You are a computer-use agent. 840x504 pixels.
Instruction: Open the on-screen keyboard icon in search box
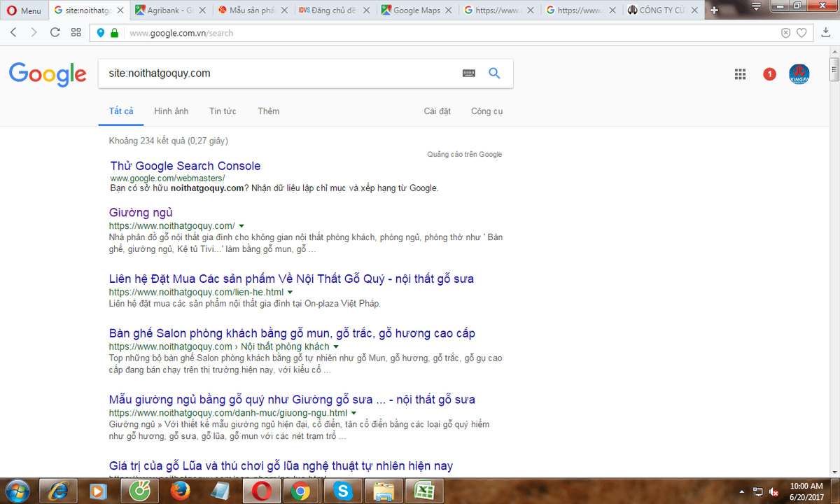tap(468, 73)
